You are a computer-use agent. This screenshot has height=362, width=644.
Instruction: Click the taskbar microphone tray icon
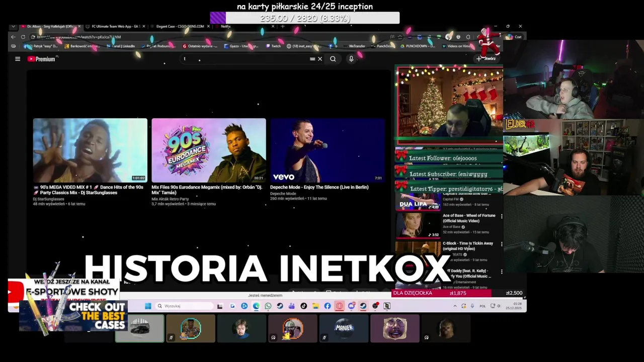[472, 306]
